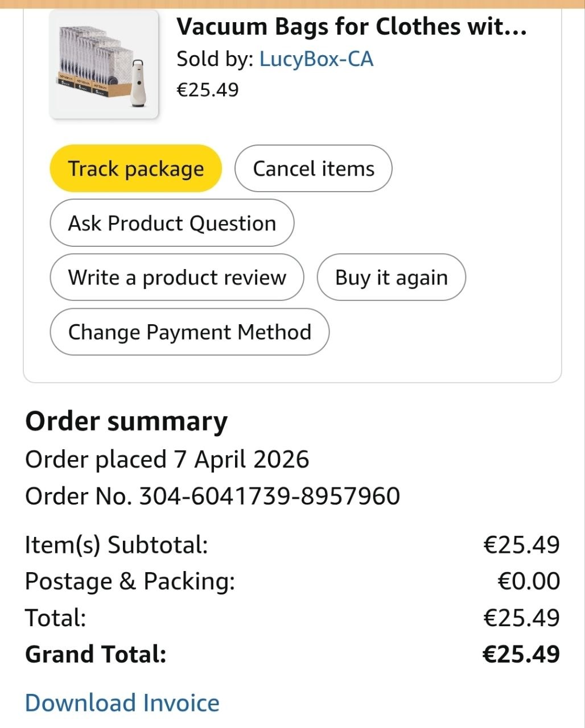Visit the LucyBox-CA seller page

(316, 59)
